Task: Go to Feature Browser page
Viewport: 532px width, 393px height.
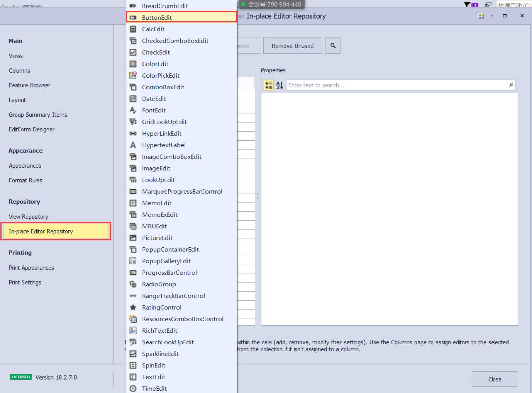Action: pos(29,85)
